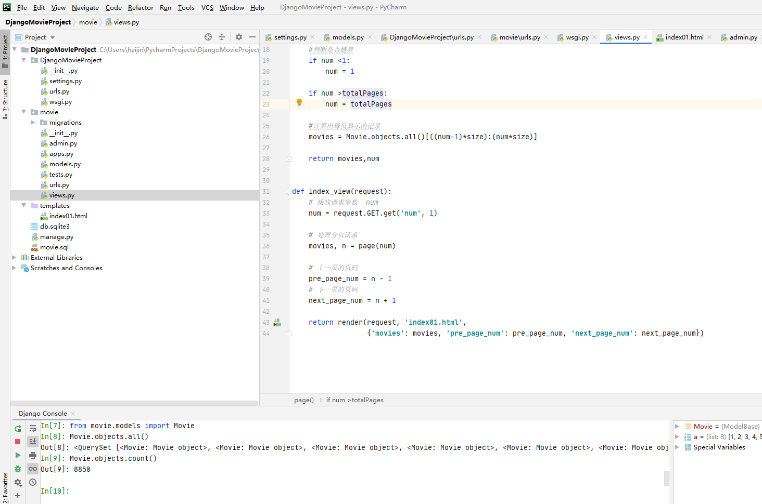Click the console vertical scrollbar
This screenshot has height=504, width=762.
(666, 478)
